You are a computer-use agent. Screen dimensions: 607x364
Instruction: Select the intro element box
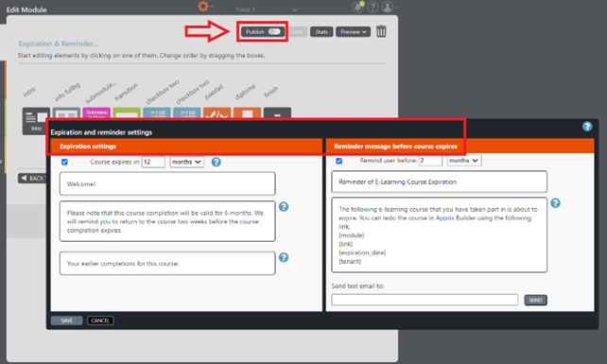pos(36,121)
